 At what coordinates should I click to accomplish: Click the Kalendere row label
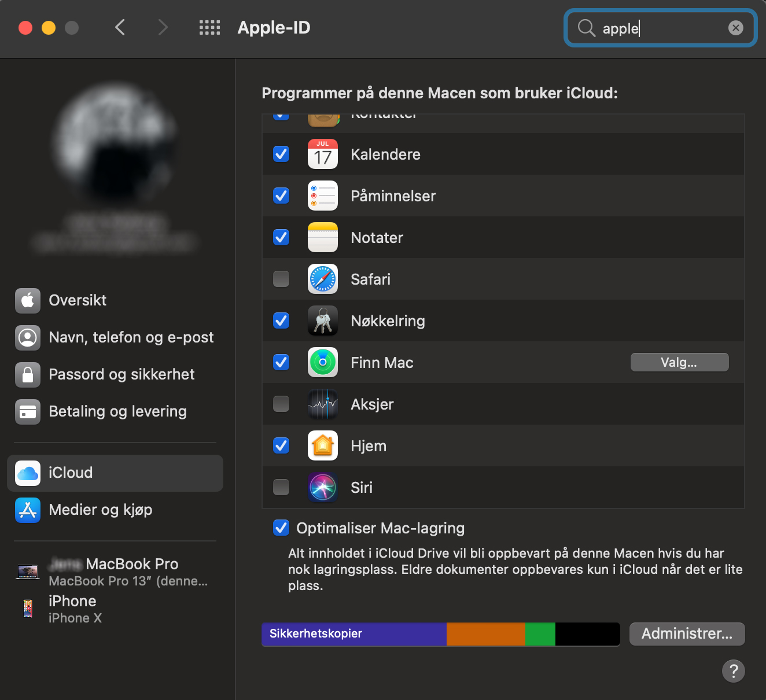point(385,154)
